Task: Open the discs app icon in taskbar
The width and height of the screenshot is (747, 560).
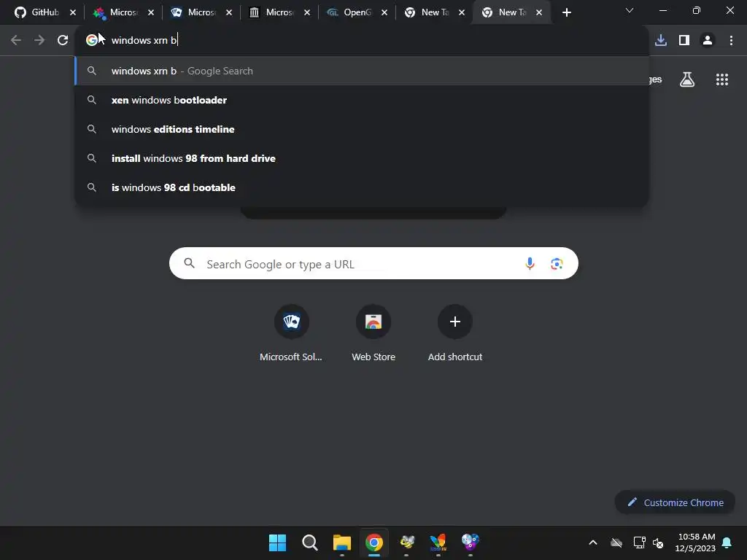Action: pos(471,542)
